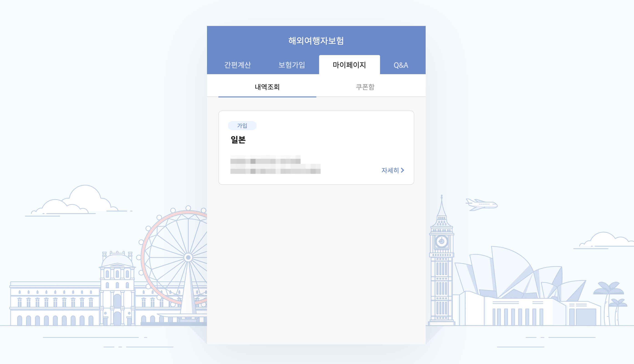
Task: Open the Q&A tab
Action: 401,65
